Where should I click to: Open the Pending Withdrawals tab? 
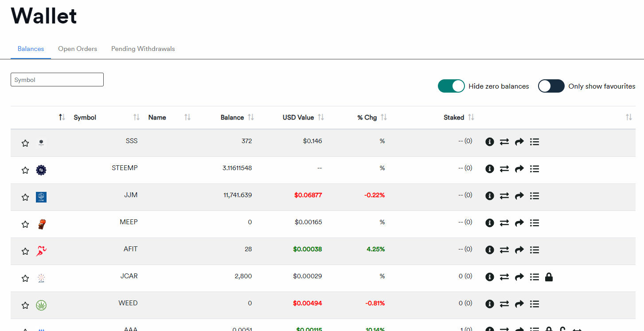tap(143, 49)
